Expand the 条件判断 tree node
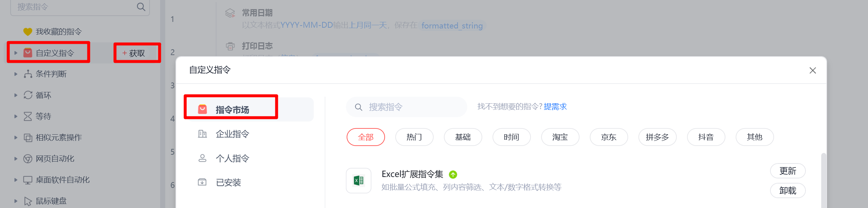The image size is (868, 208). (x=16, y=74)
